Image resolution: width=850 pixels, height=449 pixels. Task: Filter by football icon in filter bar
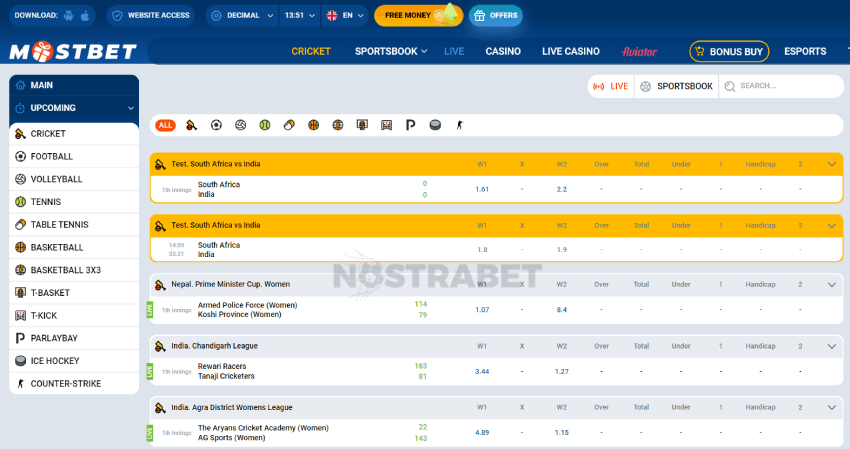(216, 125)
